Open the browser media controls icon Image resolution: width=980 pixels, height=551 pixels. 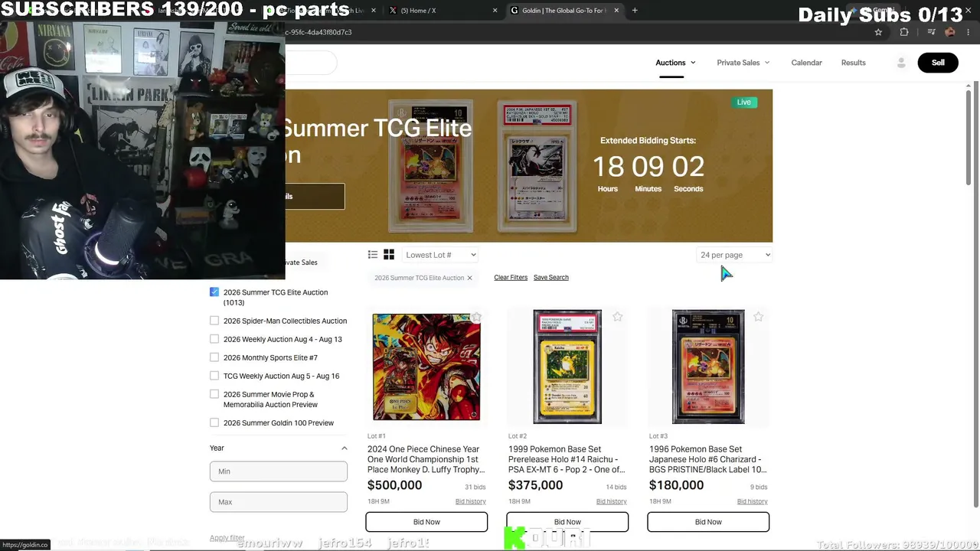coord(931,32)
